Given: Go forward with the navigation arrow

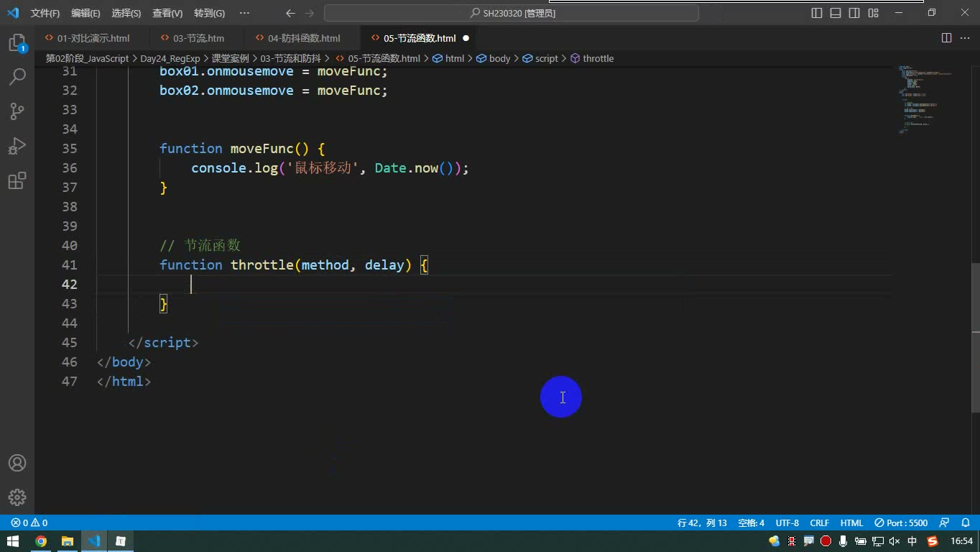Looking at the screenshot, I should pyautogui.click(x=310, y=13).
